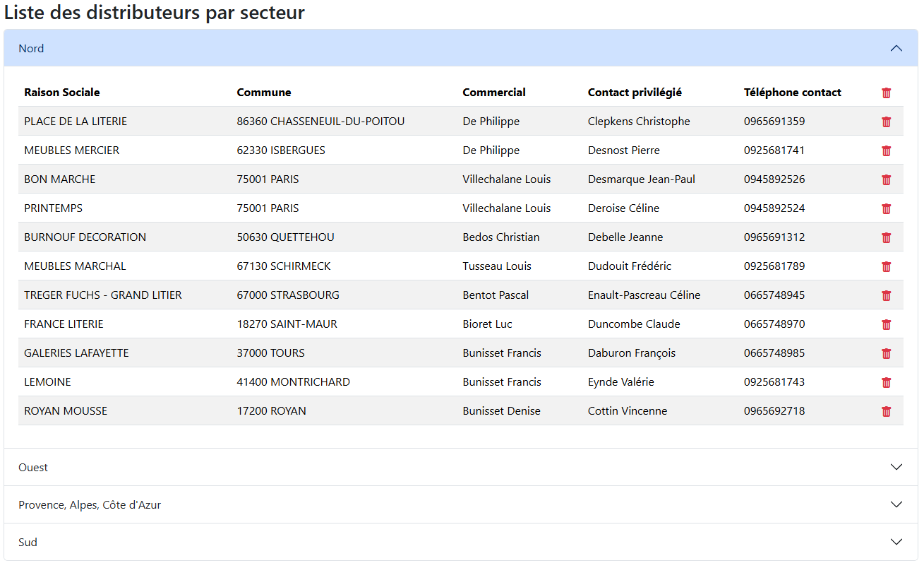924x568 pixels.
Task: Select the MEUBLES MARCHAL name cell
Action: pos(75,266)
